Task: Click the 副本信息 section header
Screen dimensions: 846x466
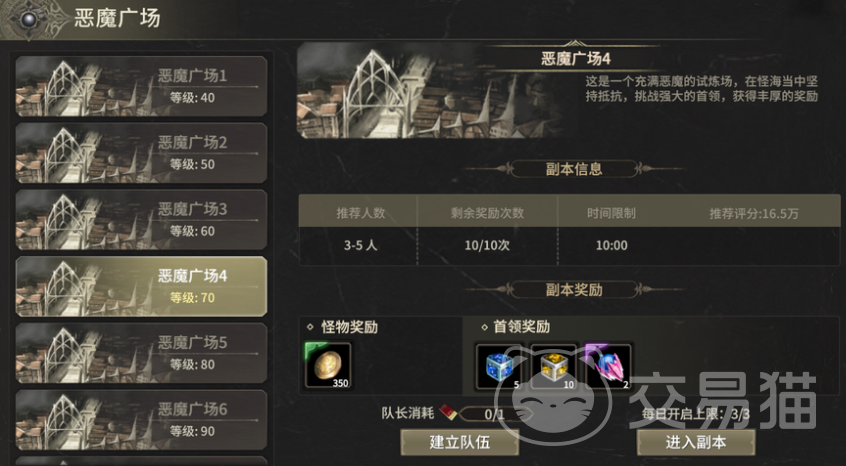Action: pyautogui.click(x=574, y=169)
